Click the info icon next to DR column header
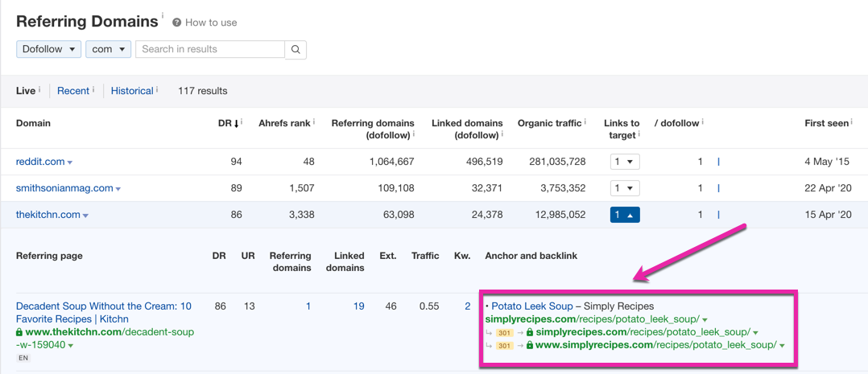This screenshot has width=868, height=374. pyautogui.click(x=242, y=122)
